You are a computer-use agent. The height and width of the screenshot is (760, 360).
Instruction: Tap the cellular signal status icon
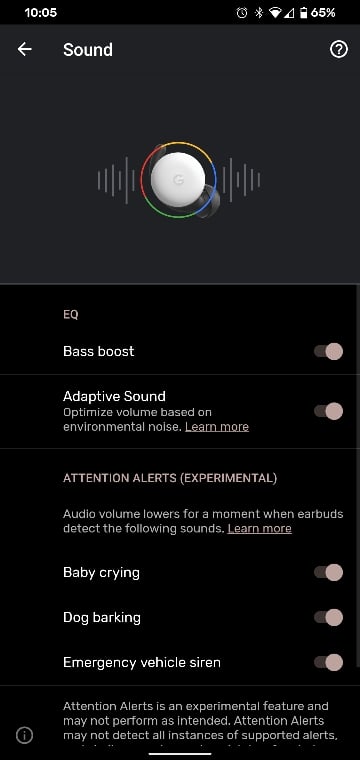[289, 13]
